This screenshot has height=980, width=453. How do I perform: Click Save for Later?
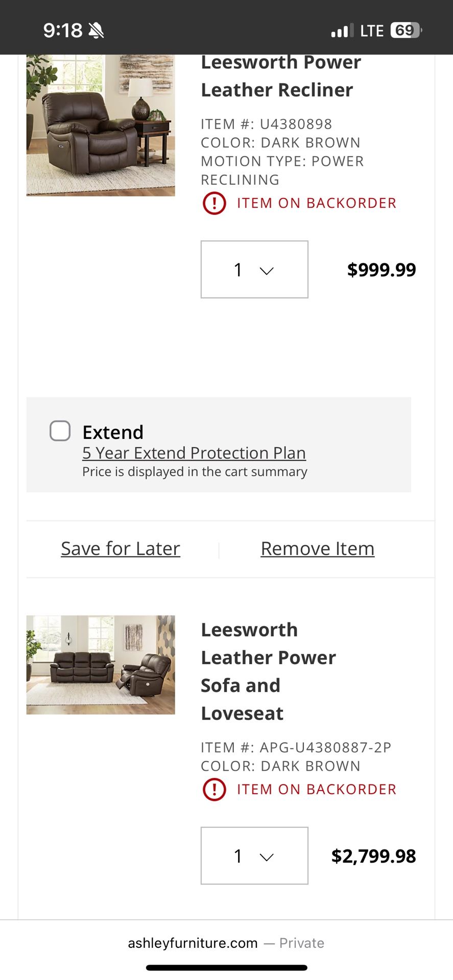coord(120,548)
